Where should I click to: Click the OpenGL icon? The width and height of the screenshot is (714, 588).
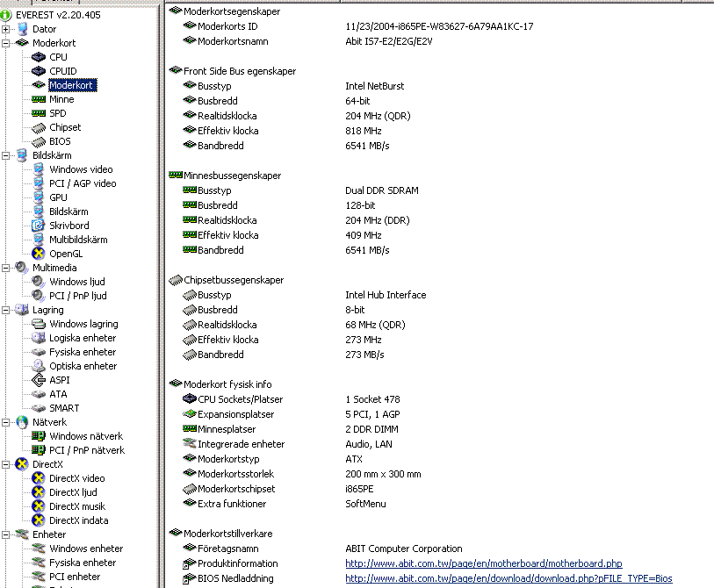pyautogui.click(x=39, y=254)
